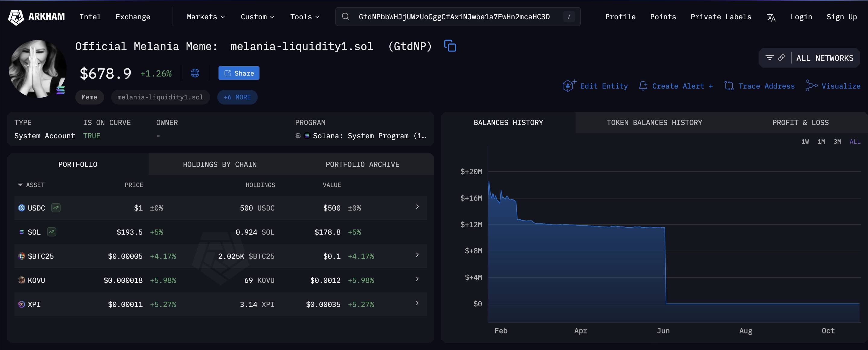Expand the Tools dropdown menu
This screenshot has height=350, width=868.
(x=305, y=17)
